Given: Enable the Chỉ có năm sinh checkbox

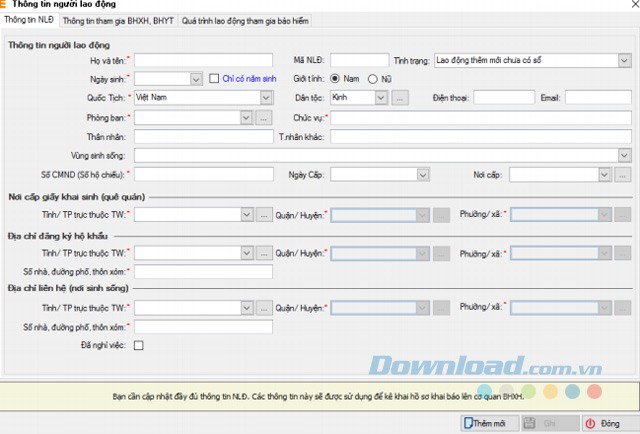Looking at the screenshot, I should (214, 78).
